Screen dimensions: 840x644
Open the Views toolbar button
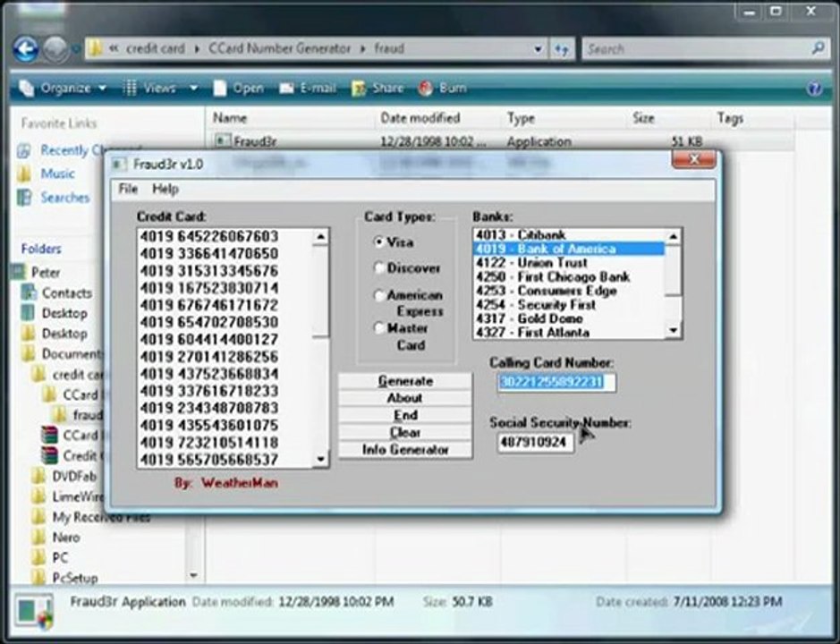click(150, 89)
